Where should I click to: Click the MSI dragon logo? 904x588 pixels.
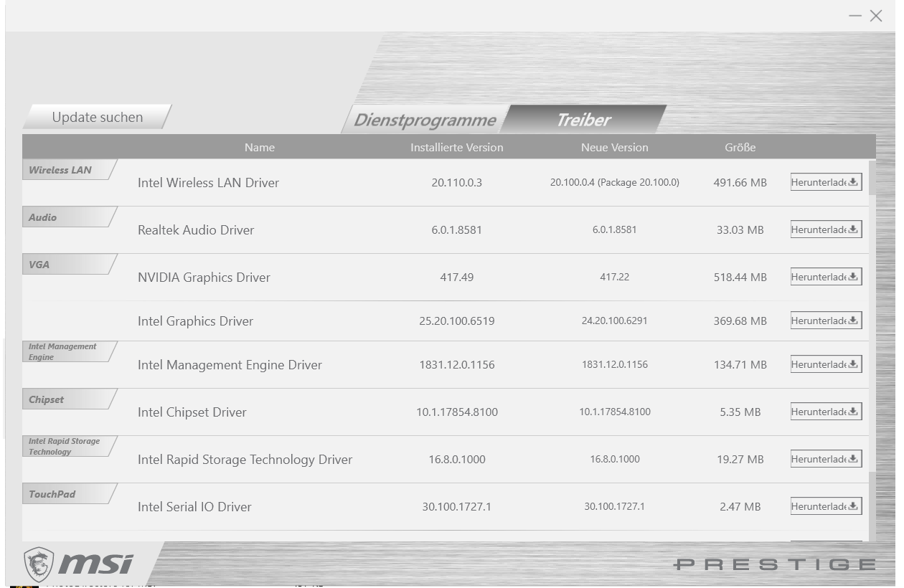[x=39, y=565]
